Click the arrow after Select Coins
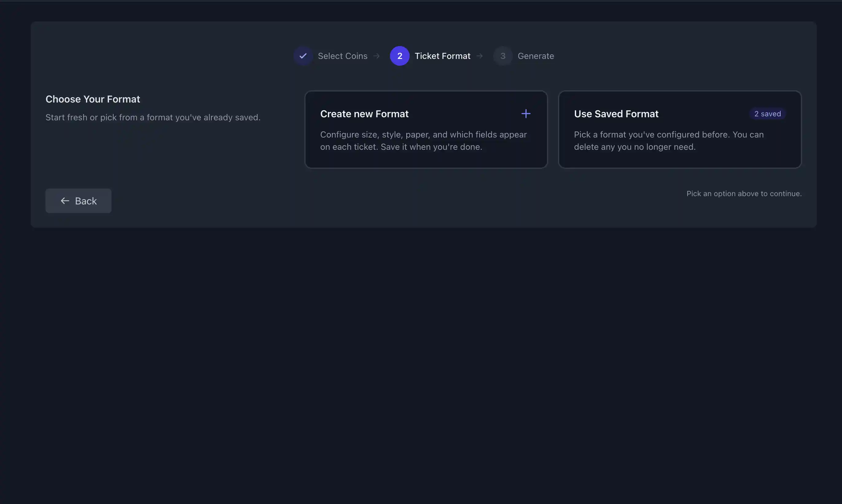The height and width of the screenshot is (504, 842). pyautogui.click(x=376, y=56)
